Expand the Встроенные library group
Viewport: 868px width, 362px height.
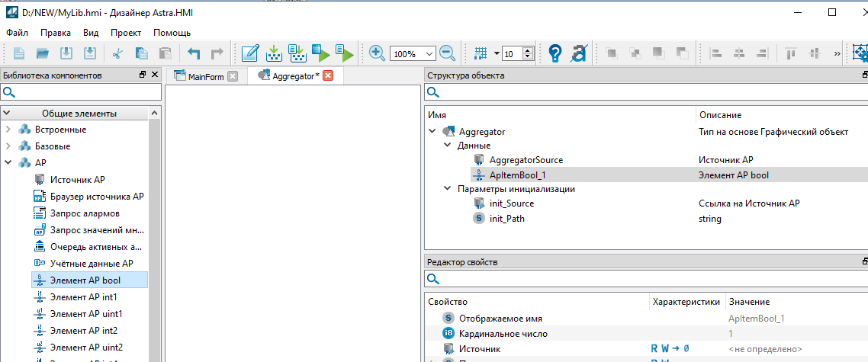pos(8,130)
